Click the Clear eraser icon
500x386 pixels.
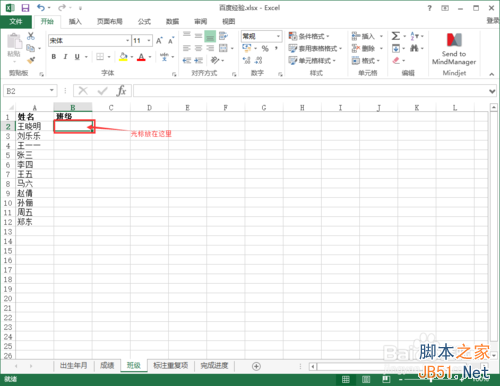(396, 60)
